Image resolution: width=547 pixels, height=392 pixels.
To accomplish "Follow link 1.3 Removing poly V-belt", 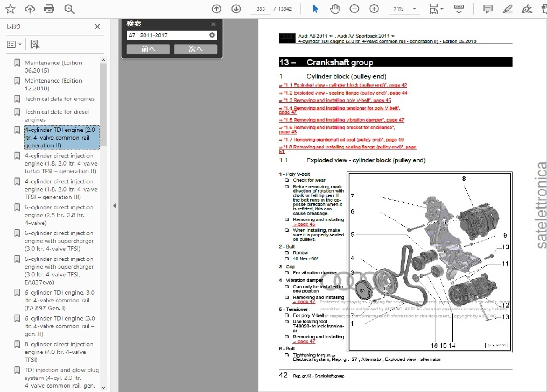I will [x=335, y=101].
